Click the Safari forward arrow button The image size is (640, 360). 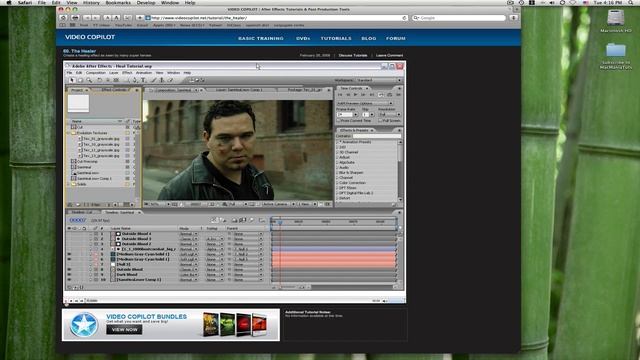point(96,18)
